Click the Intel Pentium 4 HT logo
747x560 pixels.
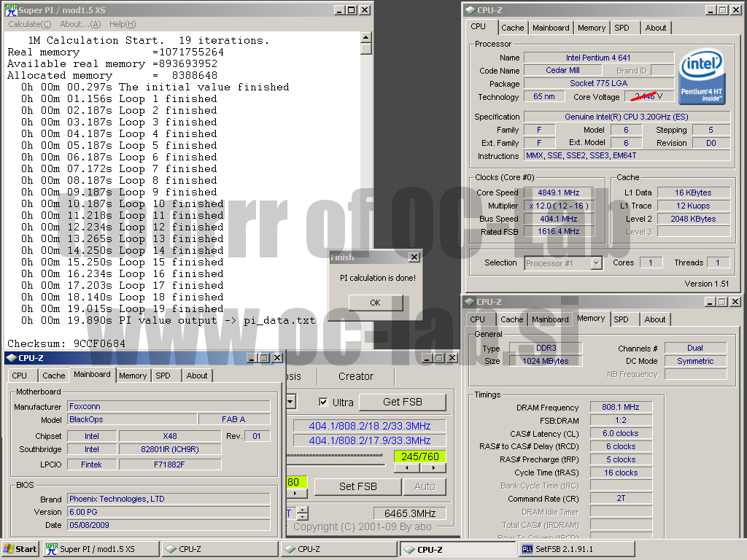(x=702, y=77)
